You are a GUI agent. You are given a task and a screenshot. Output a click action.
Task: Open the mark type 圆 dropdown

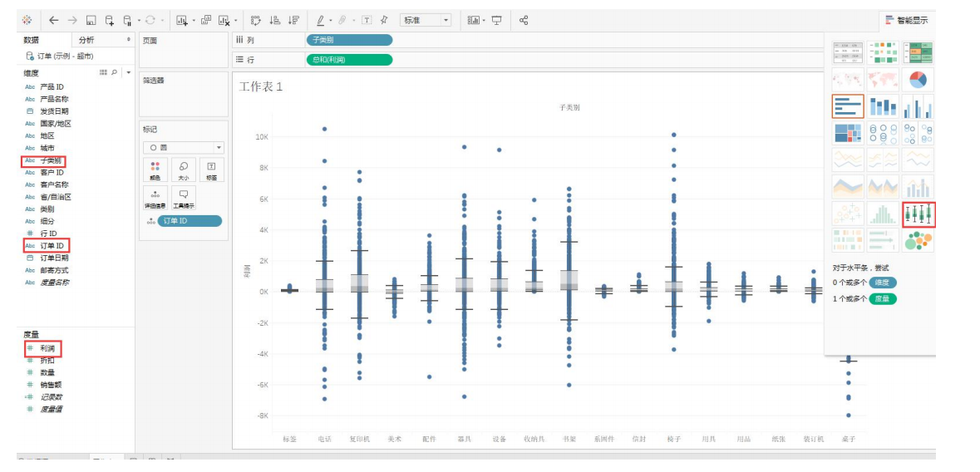(x=183, y=148)
